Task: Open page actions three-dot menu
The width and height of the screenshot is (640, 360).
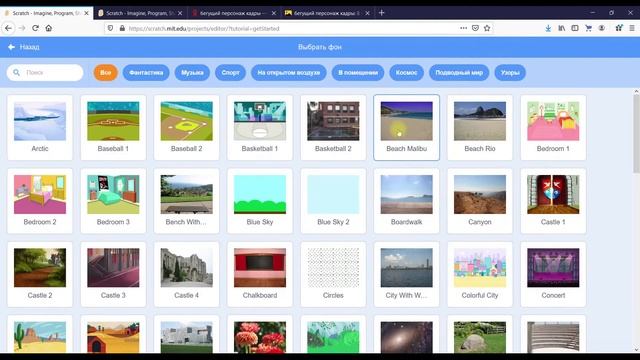Action: [463, 28]
